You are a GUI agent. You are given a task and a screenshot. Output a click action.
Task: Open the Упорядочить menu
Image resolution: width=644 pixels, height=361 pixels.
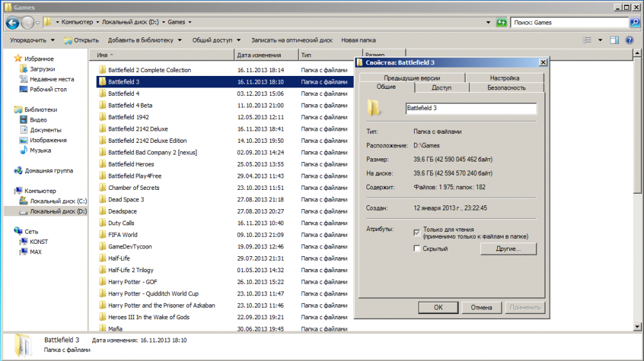pyautogui.click(x=32, y=40)
